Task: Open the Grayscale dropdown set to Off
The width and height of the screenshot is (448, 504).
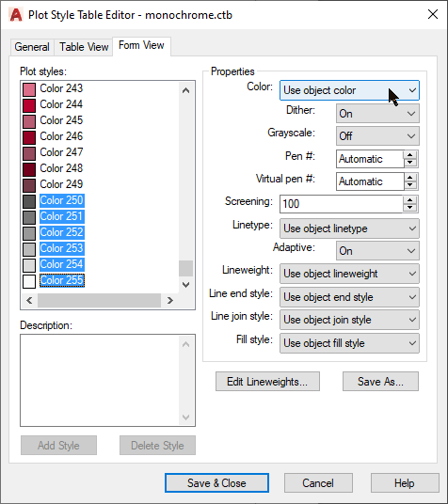Action: [x=377, y=136]
